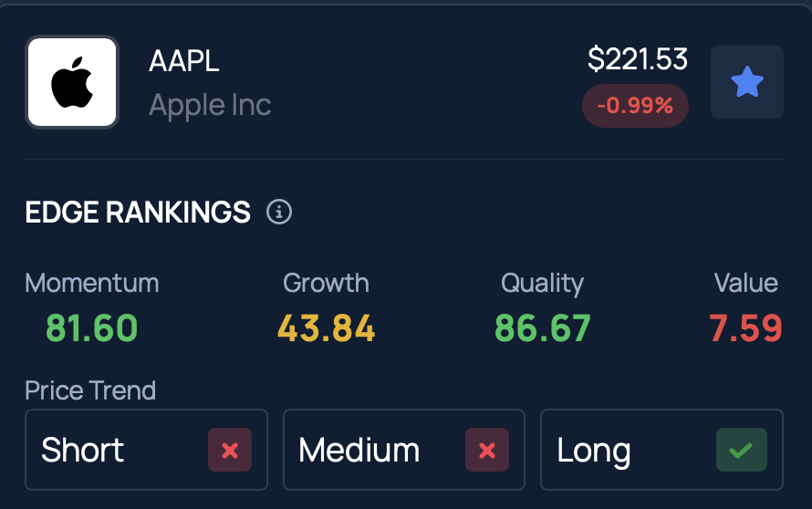Click the Growth score 43.84
Viewport: 812px width, 509px height.
point(327,327)
